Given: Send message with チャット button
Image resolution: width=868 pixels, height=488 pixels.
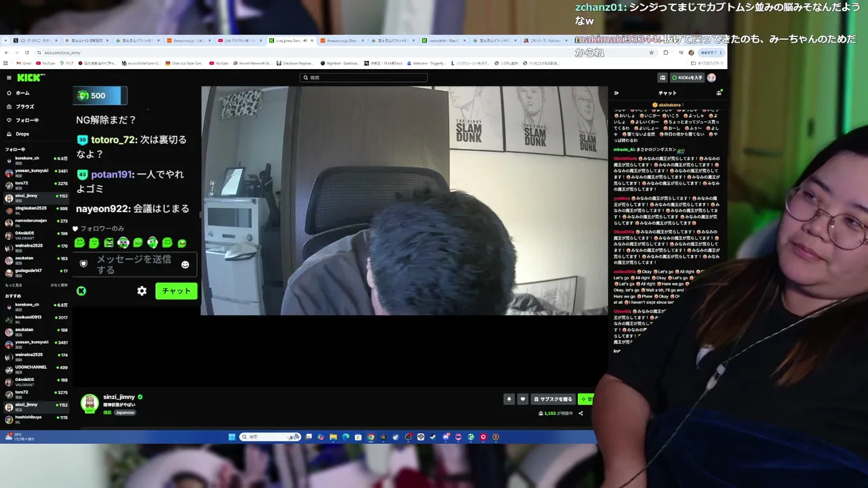Looking at the screenshot, I should tap(176, 291).
